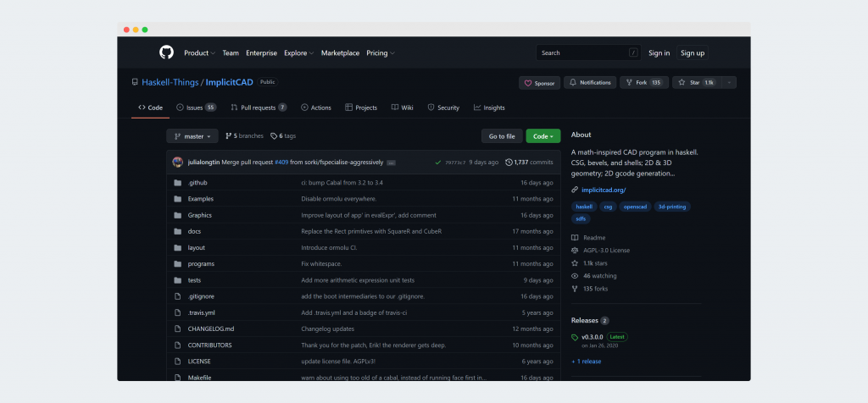
Task: Open the Explore dropdown menu
Action: [299, 53]
